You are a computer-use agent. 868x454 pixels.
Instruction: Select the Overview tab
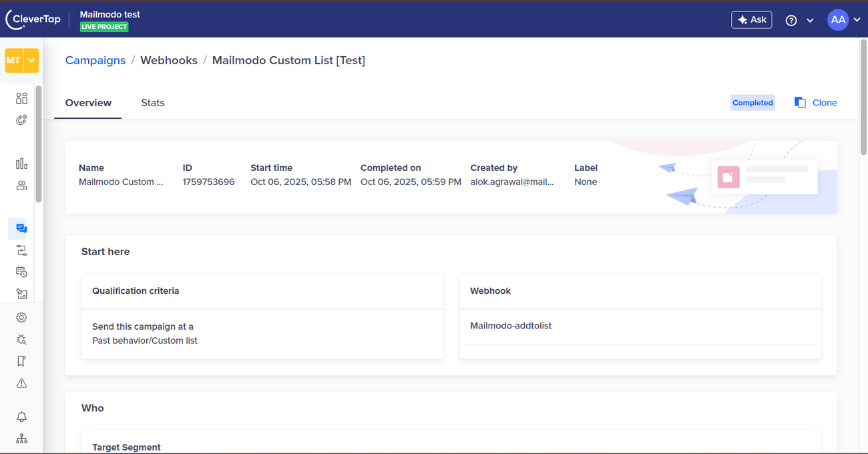[x=88, y=103]
